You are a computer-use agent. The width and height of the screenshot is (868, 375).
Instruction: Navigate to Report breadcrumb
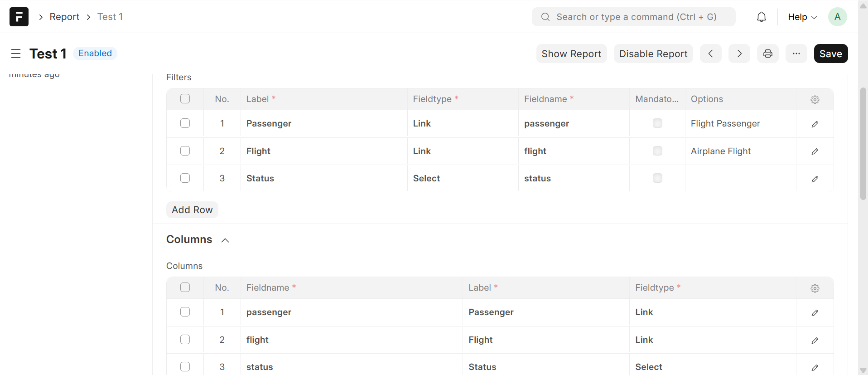click(x=64, y=17)
